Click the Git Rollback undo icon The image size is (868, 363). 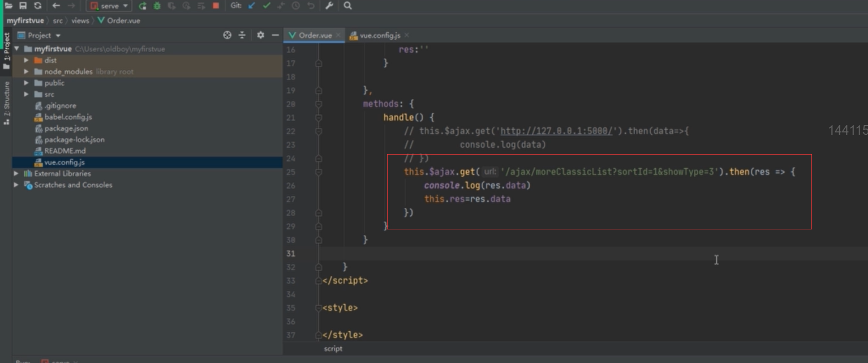[311, 6]
